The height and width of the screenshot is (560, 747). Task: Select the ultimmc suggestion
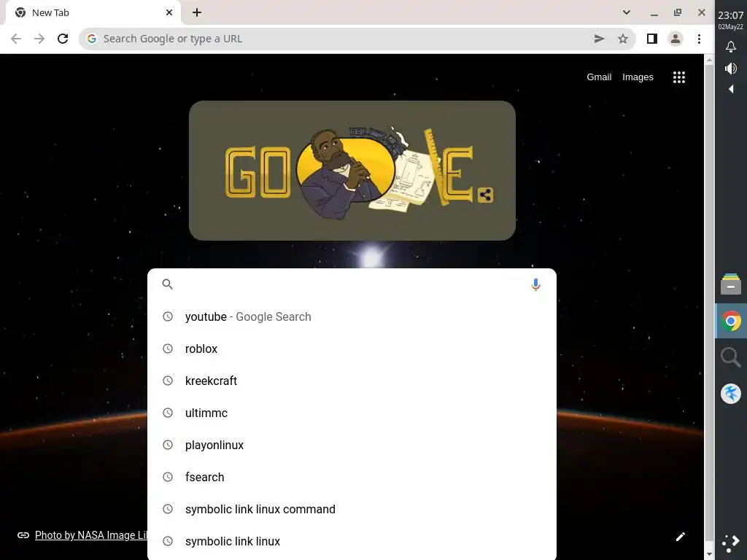click(352, 413)
